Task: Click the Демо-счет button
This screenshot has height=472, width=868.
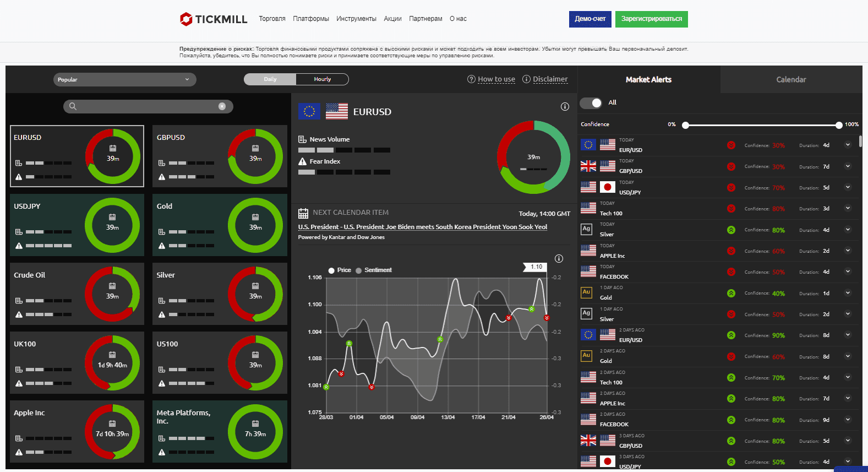Action: coord(590,19)
